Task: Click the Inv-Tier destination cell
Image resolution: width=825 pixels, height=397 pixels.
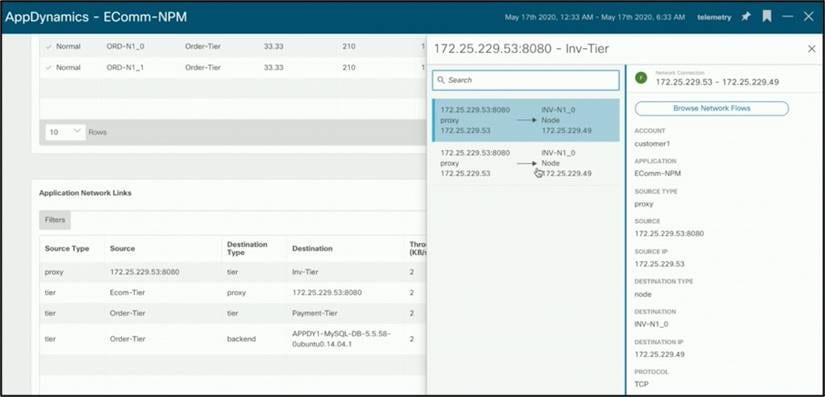Action: 306,272
